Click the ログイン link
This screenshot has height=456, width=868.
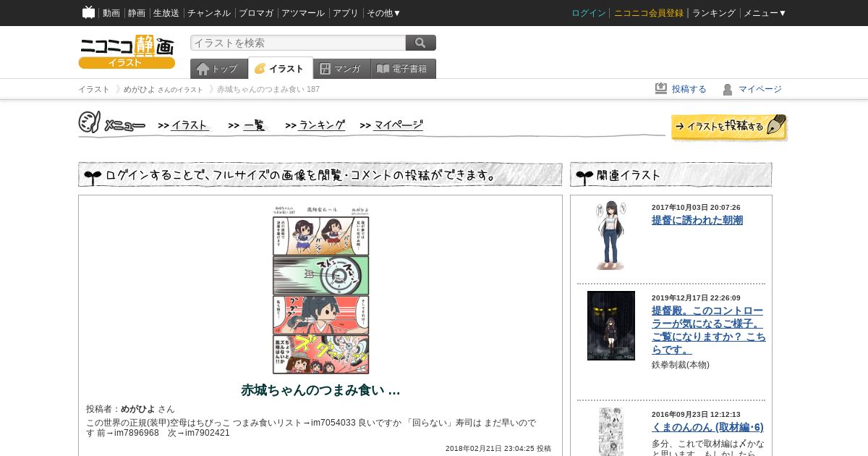(x=589, y=13)
